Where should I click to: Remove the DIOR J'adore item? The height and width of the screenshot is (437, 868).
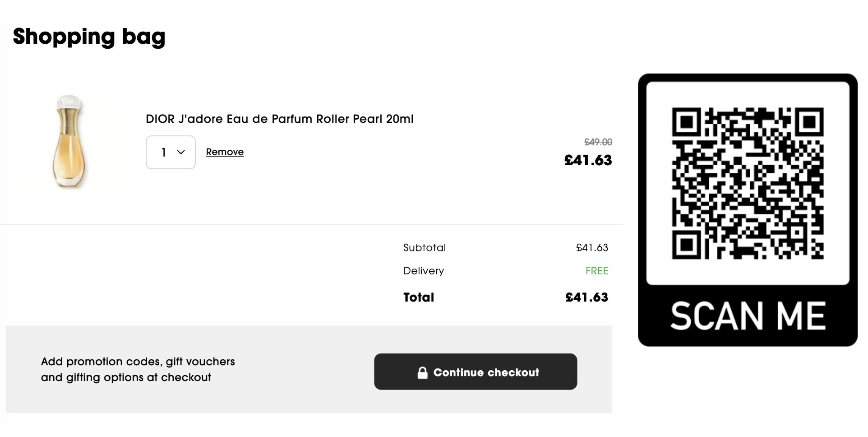(225, 152)
